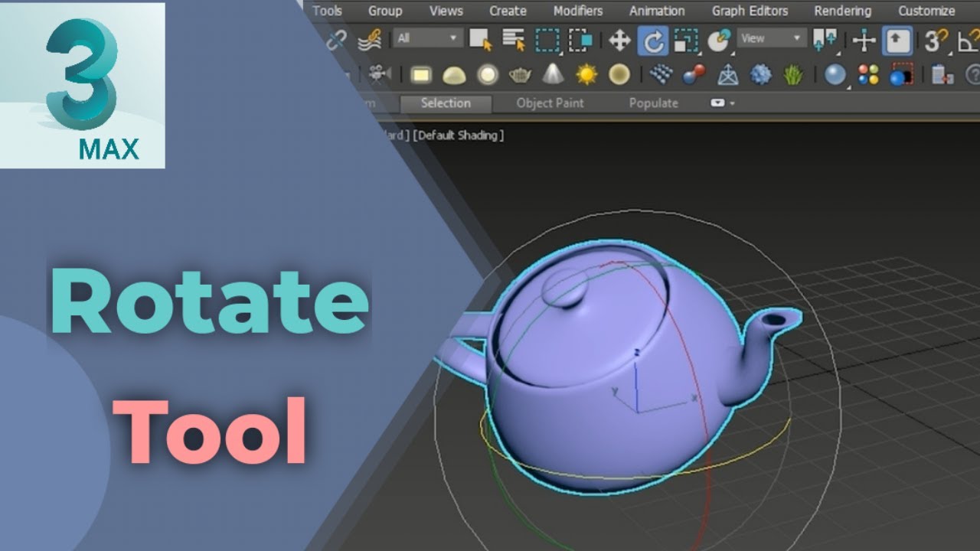
Task: Click the blue dotted grid icon
Action: click(661, 74)
